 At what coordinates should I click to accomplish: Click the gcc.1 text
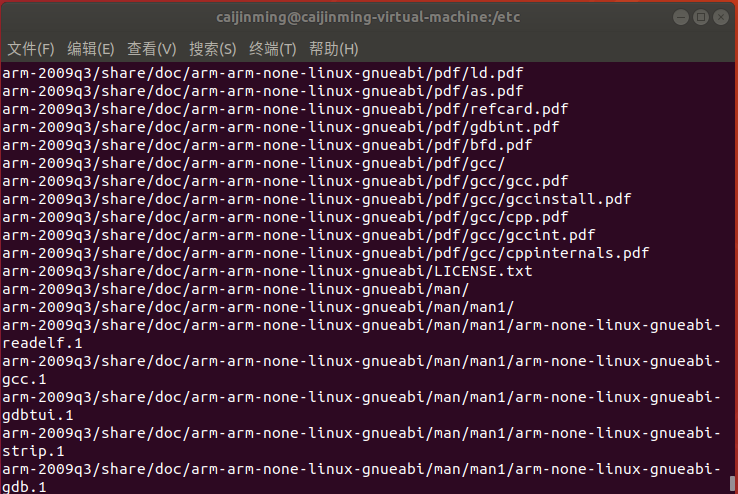[x=24, y=379]
